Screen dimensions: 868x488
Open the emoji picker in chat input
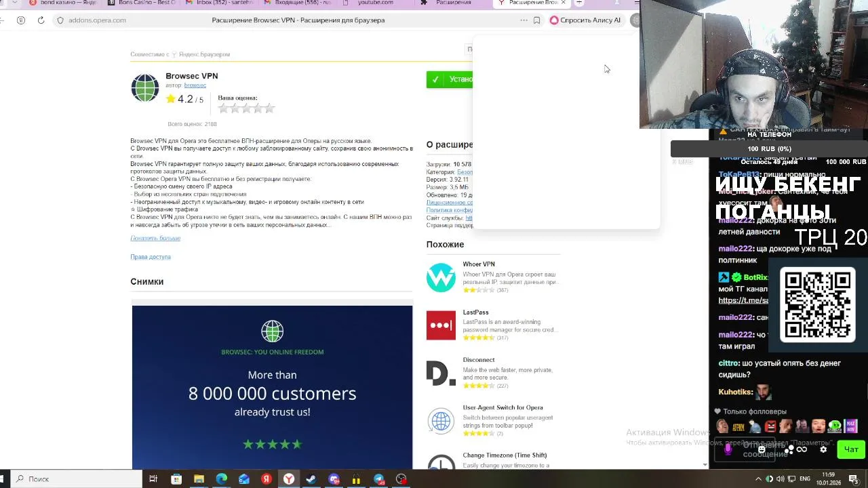click(762, 449)
